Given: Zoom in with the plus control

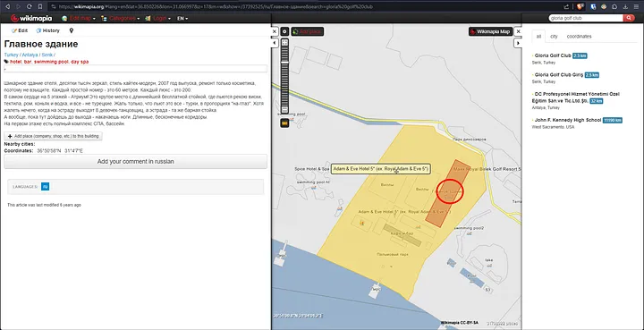Looking at the screenshot, I should [284, 43].
